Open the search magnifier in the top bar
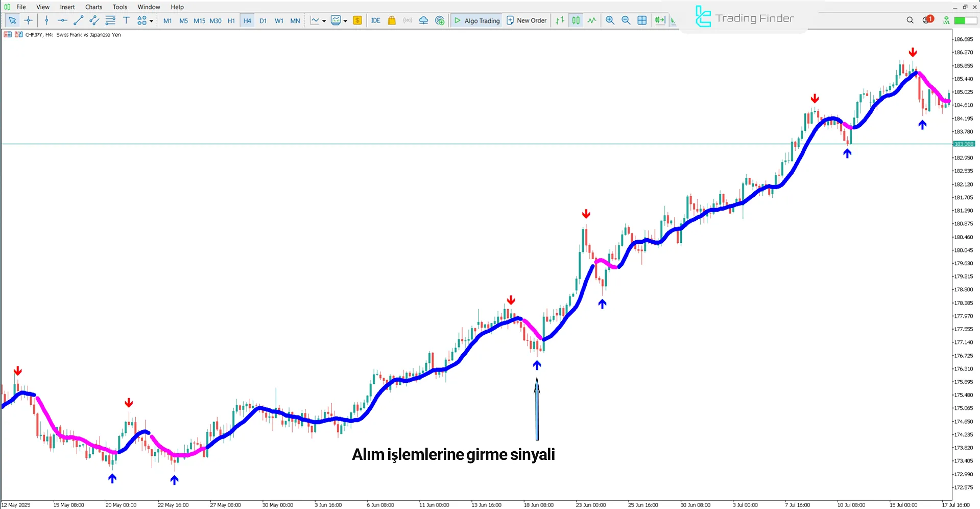Viewport: 980px width, 509px height. point(910,20)
